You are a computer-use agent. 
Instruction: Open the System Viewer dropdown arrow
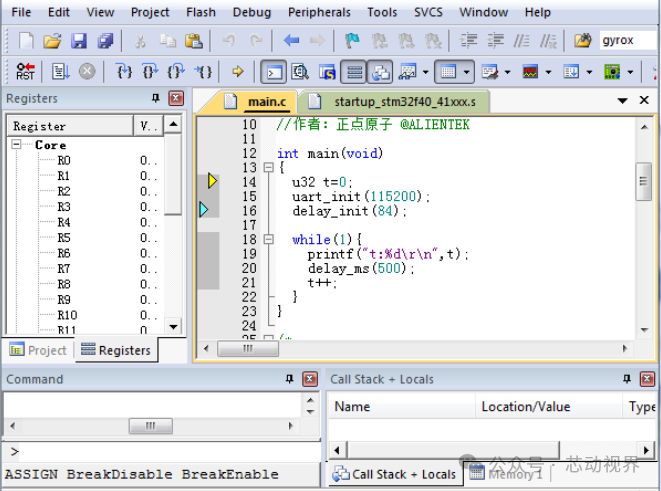pos(630,72)
